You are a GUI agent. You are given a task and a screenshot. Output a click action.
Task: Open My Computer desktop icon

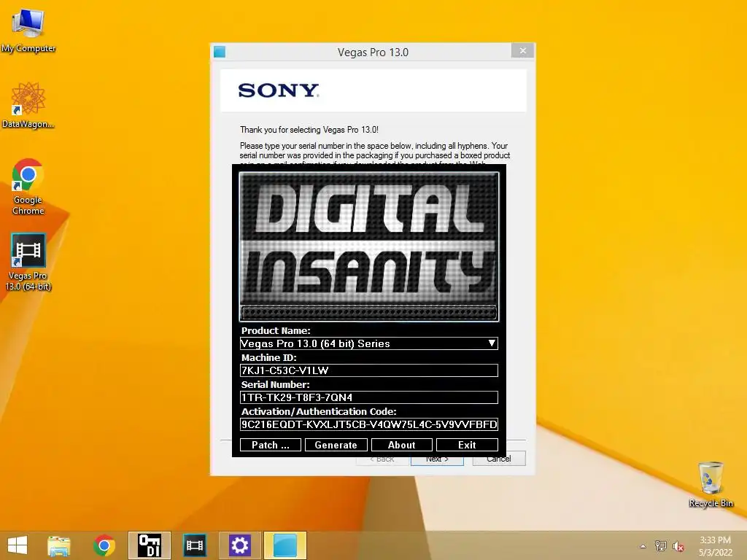tap(28, 30)
